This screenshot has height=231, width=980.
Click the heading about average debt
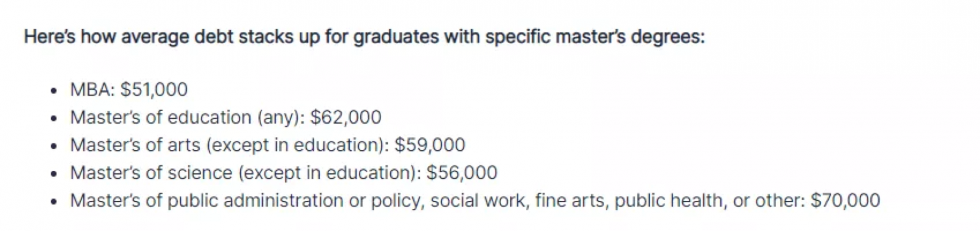364,37
